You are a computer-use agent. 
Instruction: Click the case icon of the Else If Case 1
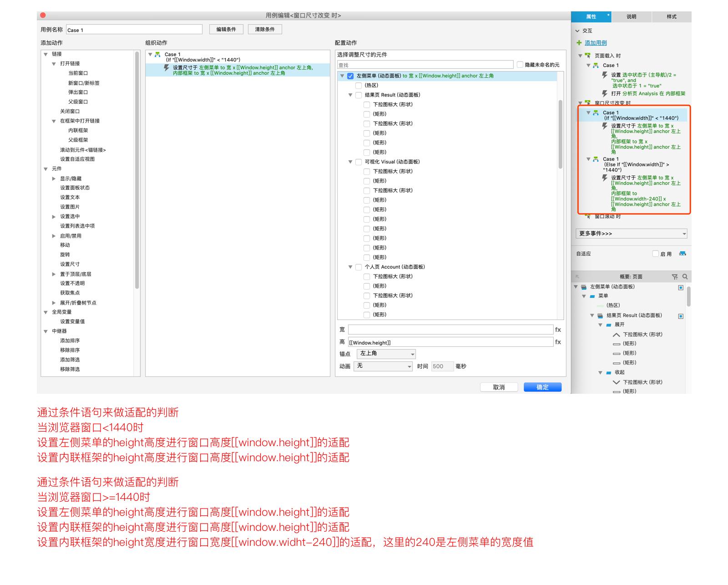[596, 159]
